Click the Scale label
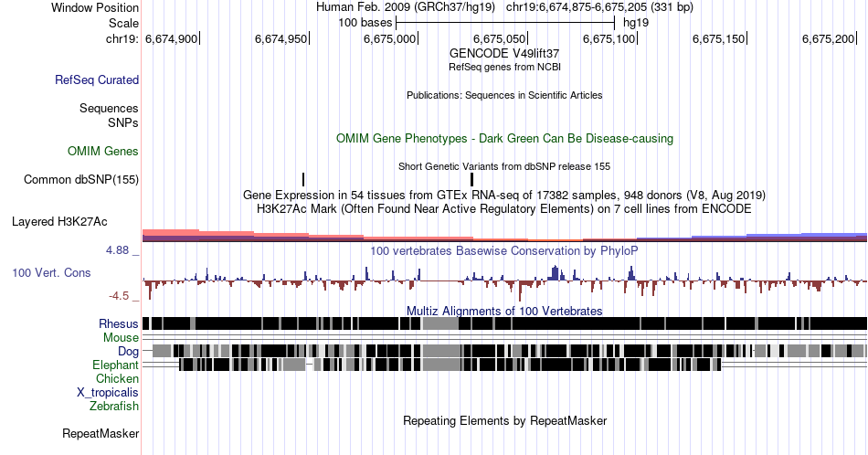868x455 pixels. (123, 23)
